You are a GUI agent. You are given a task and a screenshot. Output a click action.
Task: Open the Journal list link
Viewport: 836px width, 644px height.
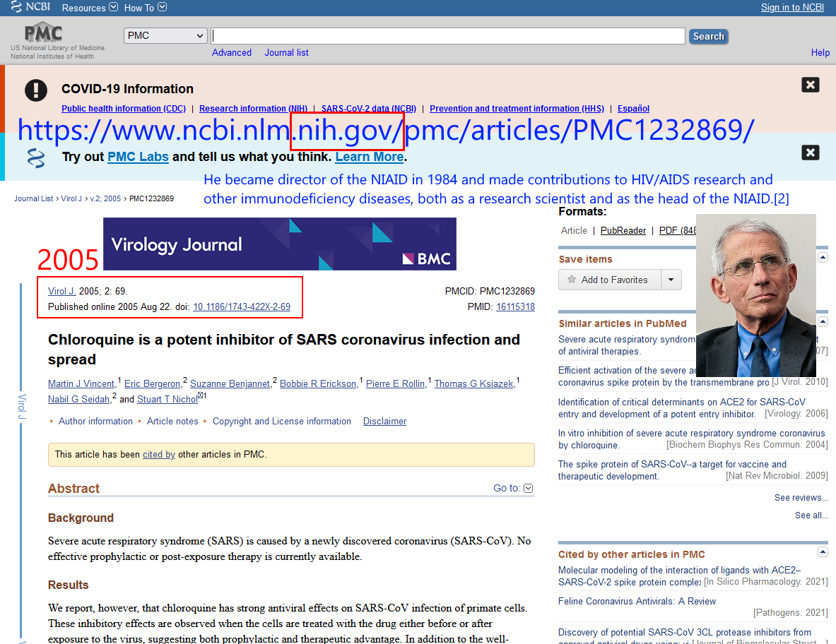[x=286, y=52]
